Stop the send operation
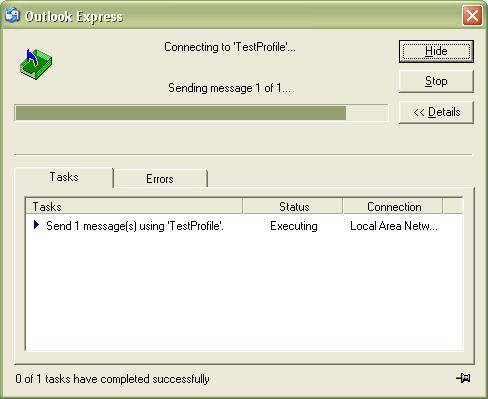 436,81
